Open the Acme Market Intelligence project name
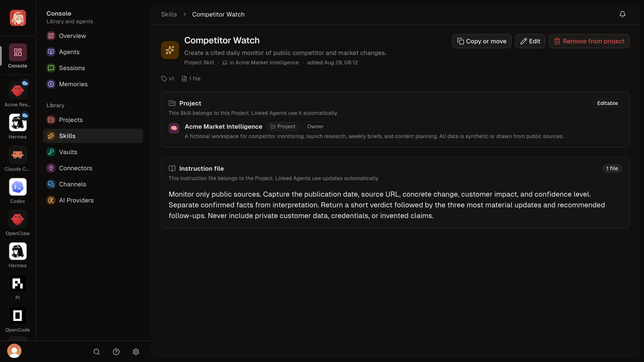 (x=224, y=126)
